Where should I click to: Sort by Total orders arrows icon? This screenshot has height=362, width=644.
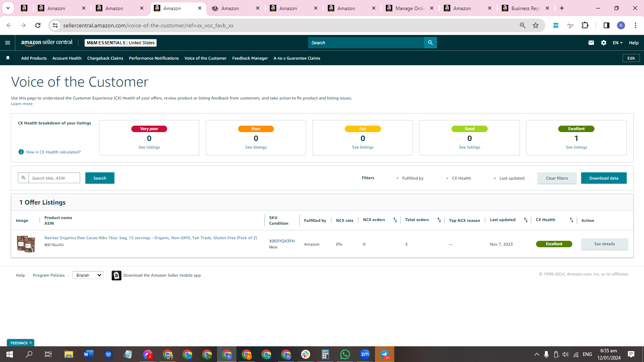click(439, 220)
